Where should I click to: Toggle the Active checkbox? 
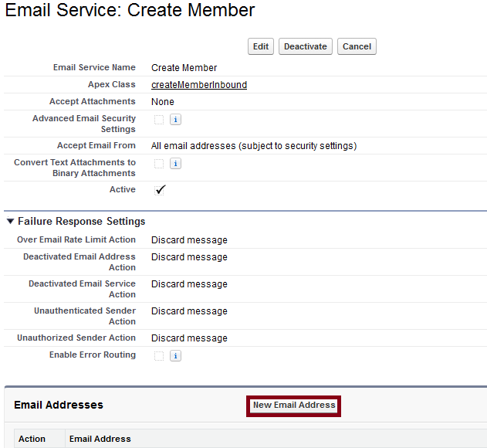(160, 190)
